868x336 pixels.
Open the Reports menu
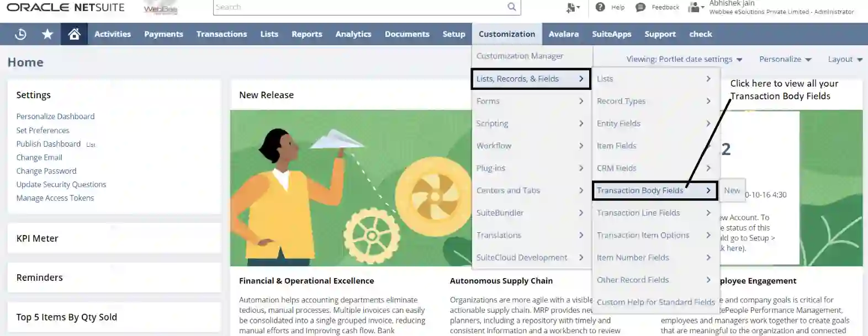307,34
